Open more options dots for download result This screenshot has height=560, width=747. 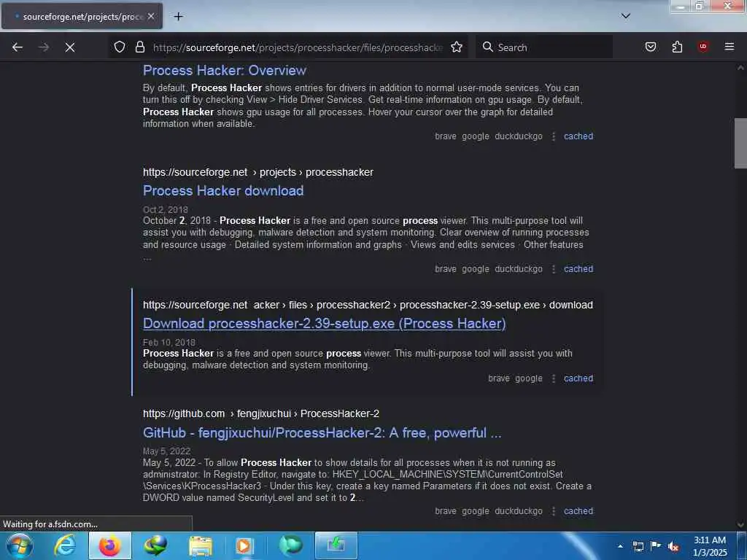click(554, 268)
